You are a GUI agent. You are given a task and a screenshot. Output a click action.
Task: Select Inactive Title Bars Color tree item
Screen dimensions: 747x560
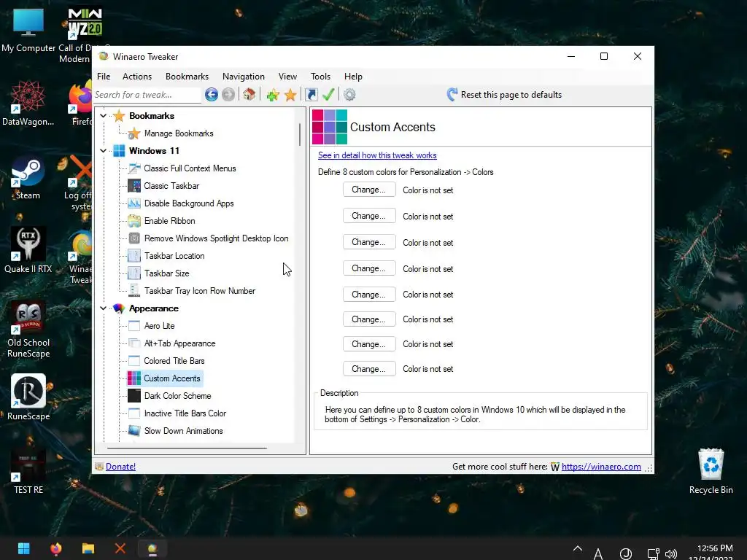tap(185, 413)
